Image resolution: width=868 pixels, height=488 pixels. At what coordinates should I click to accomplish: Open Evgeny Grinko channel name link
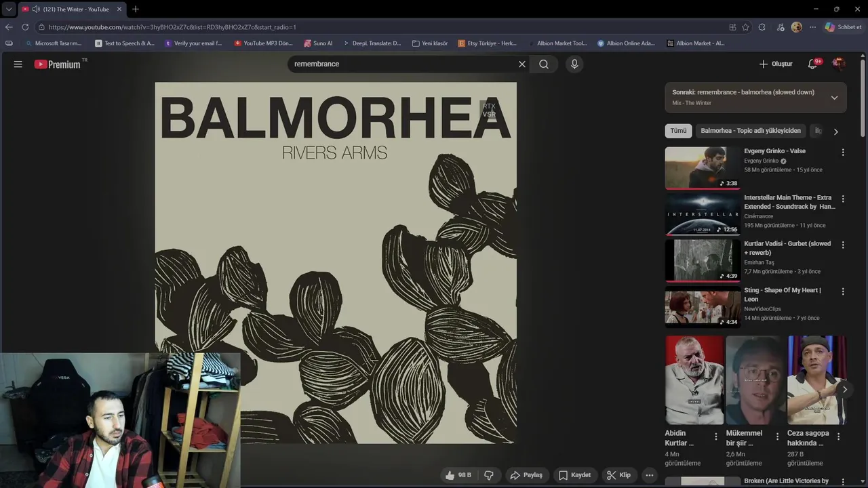click(x=761, y=161)
